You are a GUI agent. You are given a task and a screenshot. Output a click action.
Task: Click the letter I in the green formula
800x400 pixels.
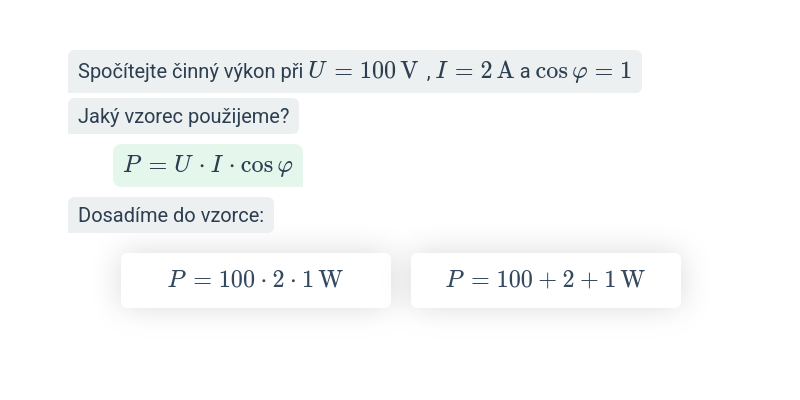coord(216,165)
